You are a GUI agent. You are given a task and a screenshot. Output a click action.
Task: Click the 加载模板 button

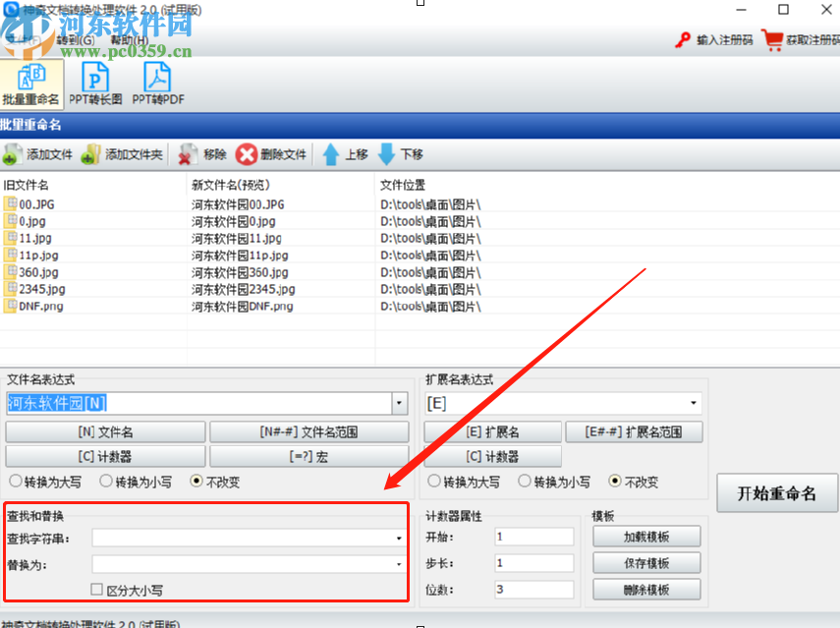646,537
